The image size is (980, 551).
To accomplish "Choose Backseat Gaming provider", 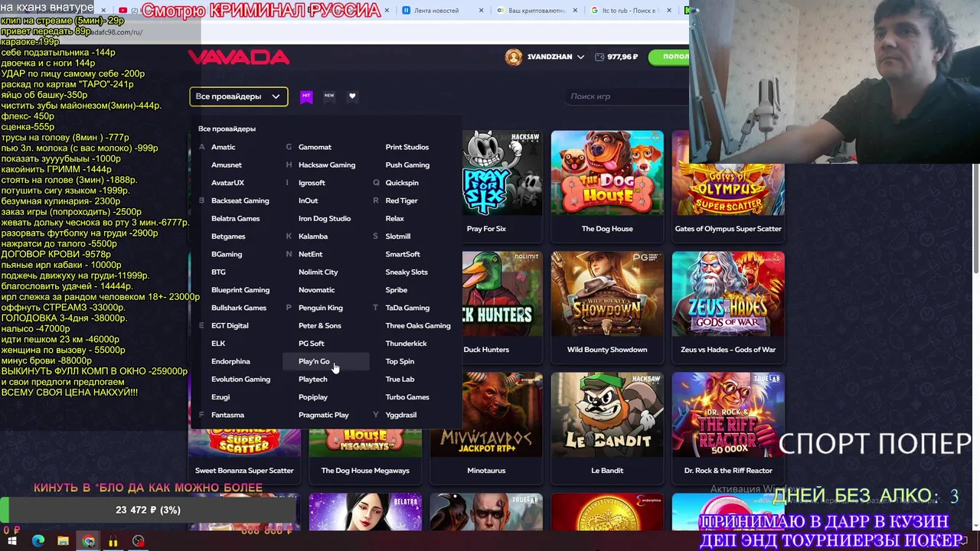I will click(x=240, y=201).
